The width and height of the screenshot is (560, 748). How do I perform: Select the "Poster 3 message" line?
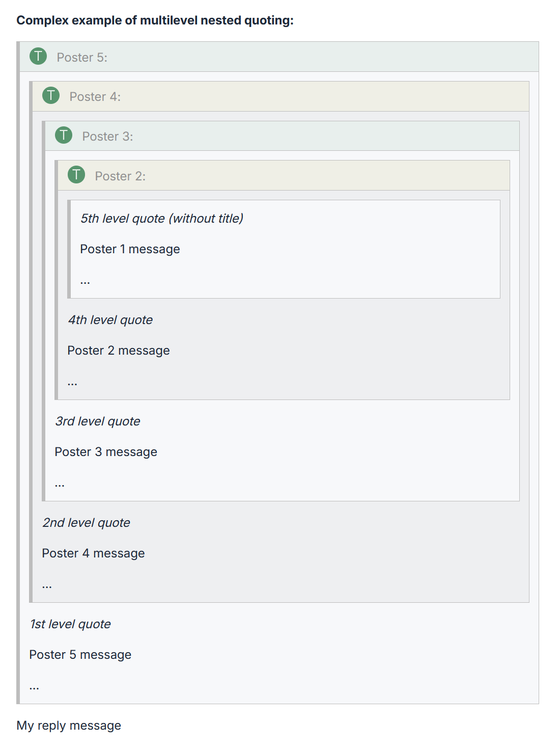pyautogui.click(x=105, y=452)
